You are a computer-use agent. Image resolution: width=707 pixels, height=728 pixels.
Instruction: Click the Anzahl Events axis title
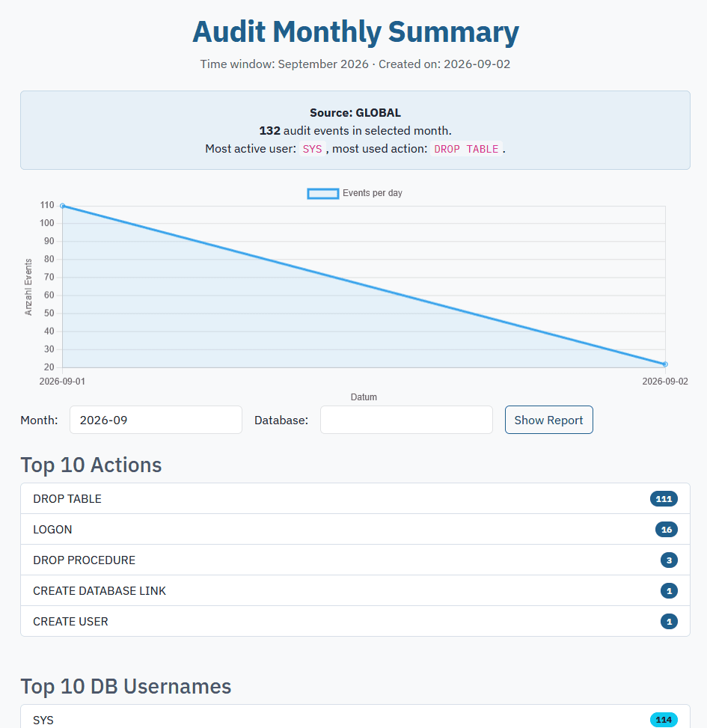click(x=28, y=287)
